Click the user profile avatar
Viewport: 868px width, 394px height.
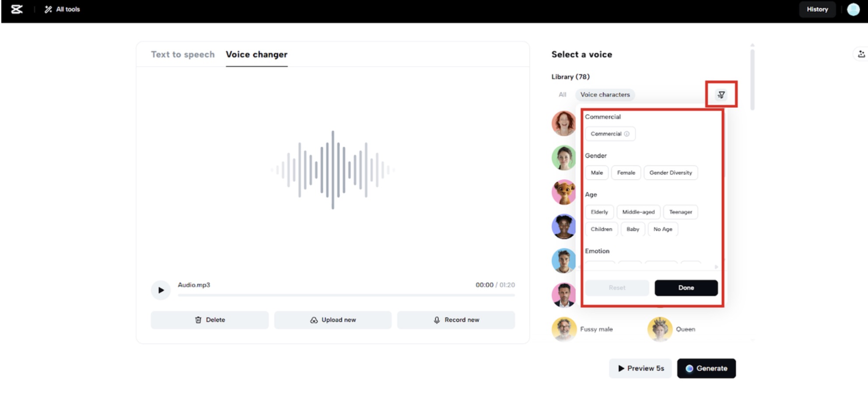pyautogui.click(x=853, y=9)
